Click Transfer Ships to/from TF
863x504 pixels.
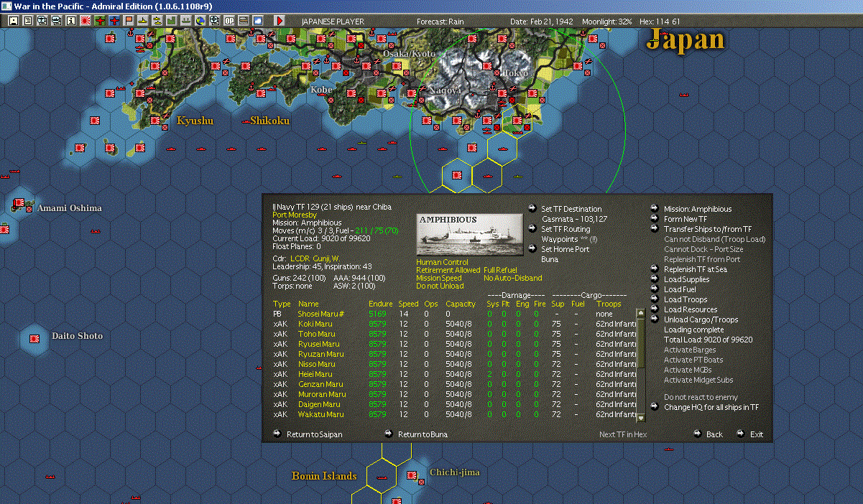pos(708,229)
